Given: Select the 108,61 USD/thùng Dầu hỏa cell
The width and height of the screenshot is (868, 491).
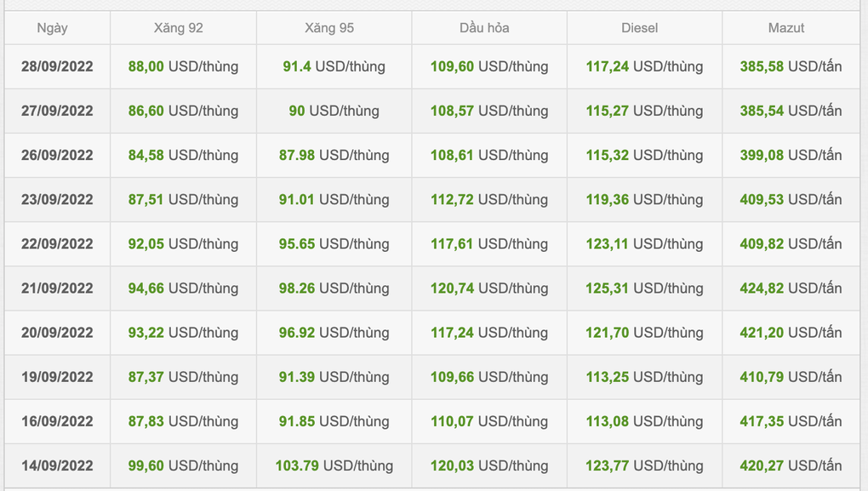Looking at the screenshot, I should point(489,155).
